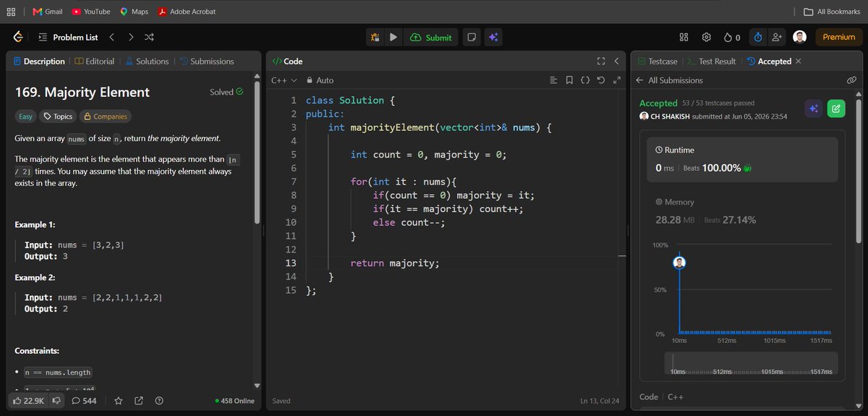This screenshot has width=868, height=416.
Task: Toggle the Auto save lock setting
Action: pos(320,80)
